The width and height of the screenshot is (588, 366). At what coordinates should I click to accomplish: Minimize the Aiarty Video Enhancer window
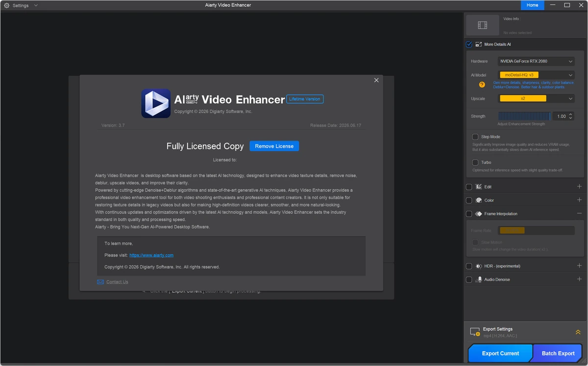[554, 5]
